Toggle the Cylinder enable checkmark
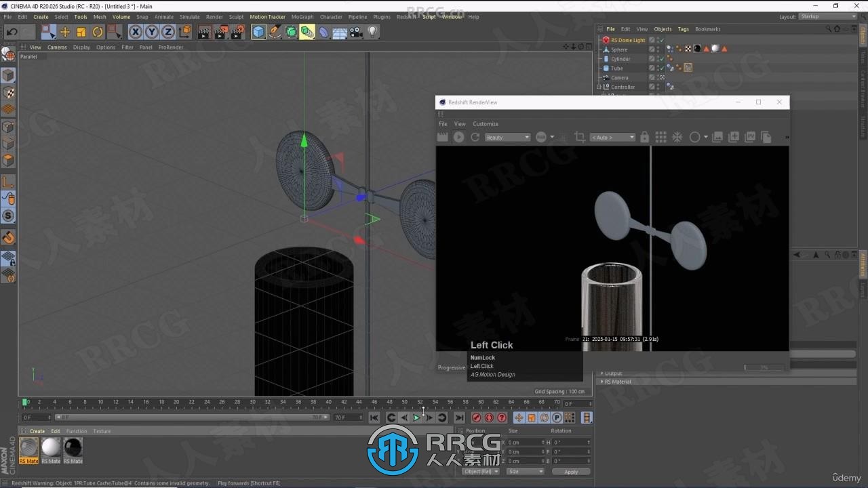This screenshot has height=488, width=868. click(x=661, y=59)
